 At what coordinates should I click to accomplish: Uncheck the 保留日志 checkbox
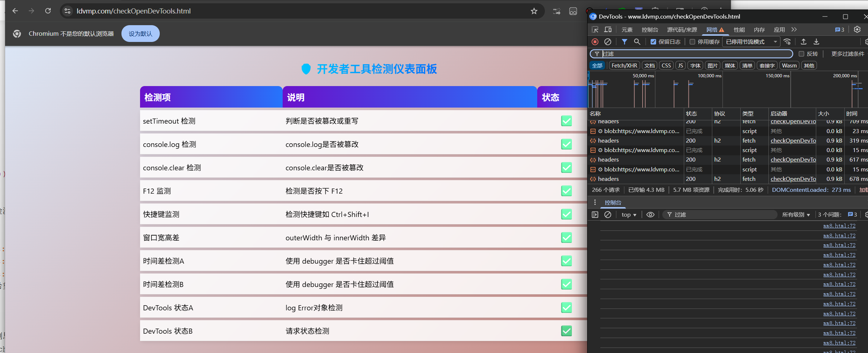point(653,42)
